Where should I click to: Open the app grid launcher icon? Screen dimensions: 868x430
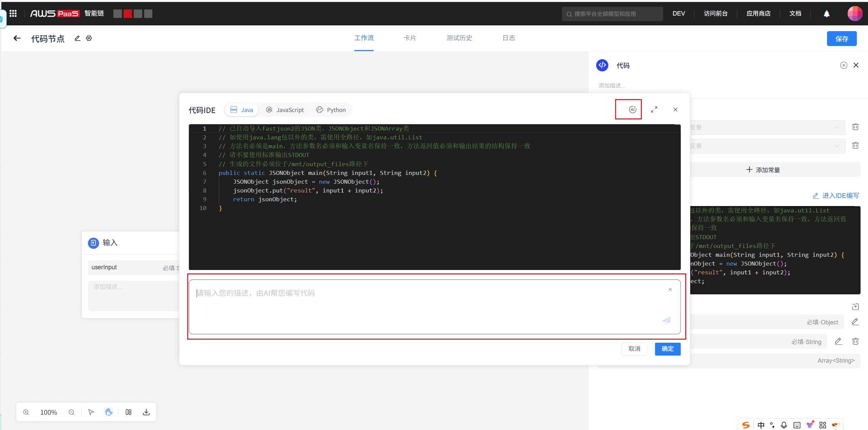pos(13,14)
